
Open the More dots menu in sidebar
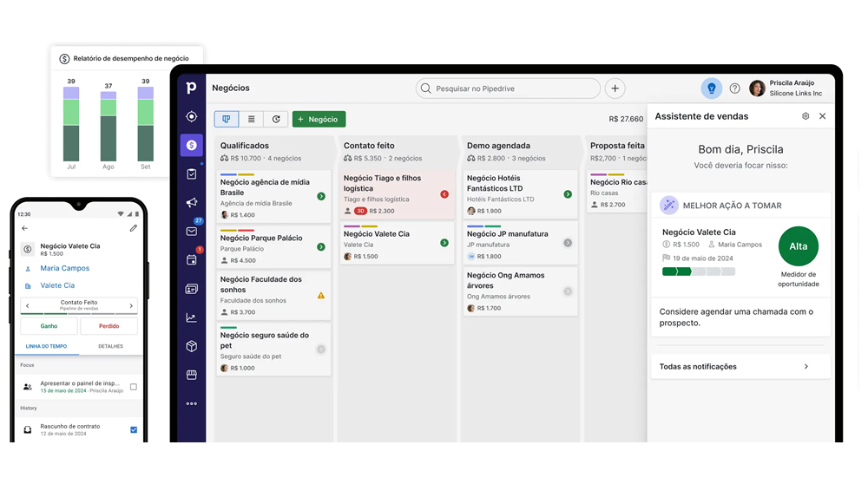click(192, 404)
